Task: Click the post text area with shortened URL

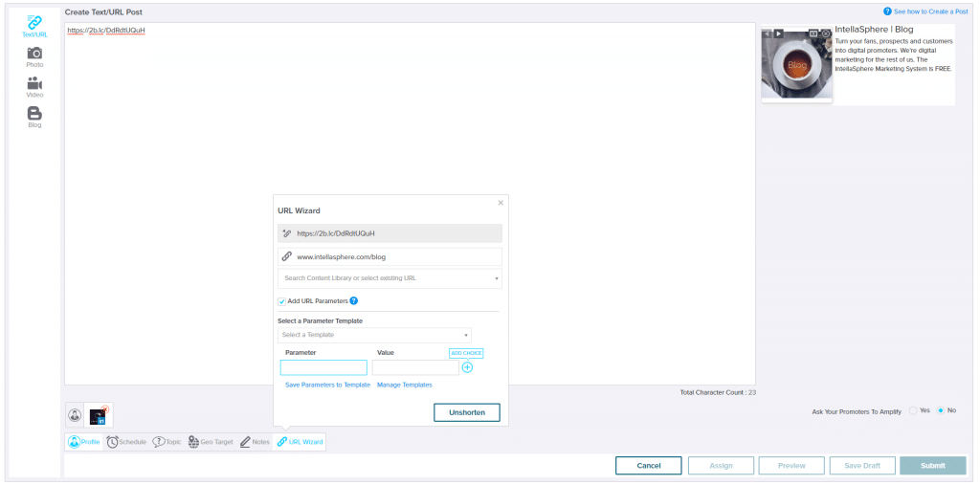Action: (410, 204)
